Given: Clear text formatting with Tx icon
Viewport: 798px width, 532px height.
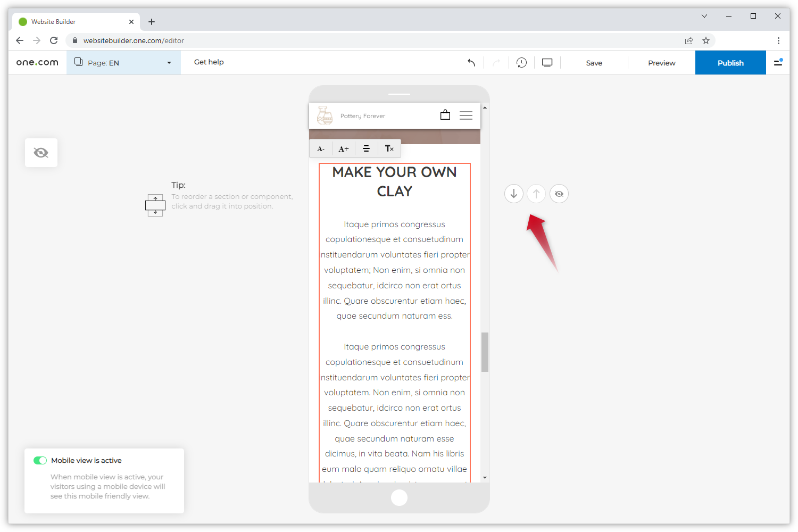Looking at the screenshot, I should coord(389,149).
